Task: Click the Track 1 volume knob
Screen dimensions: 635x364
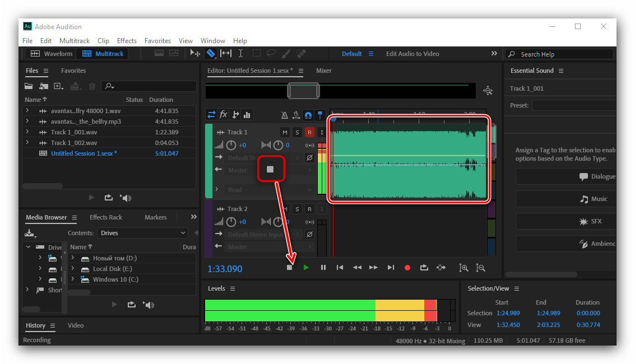Action: [x=231, y=146]
